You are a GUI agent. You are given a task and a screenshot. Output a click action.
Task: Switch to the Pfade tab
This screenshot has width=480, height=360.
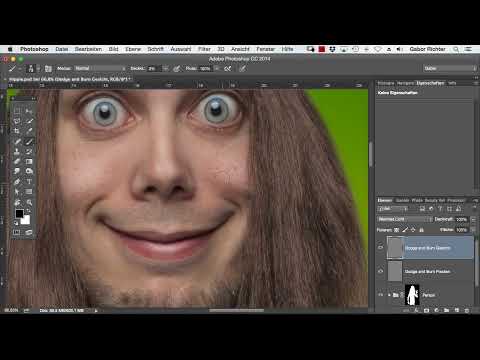click(417, 200)
